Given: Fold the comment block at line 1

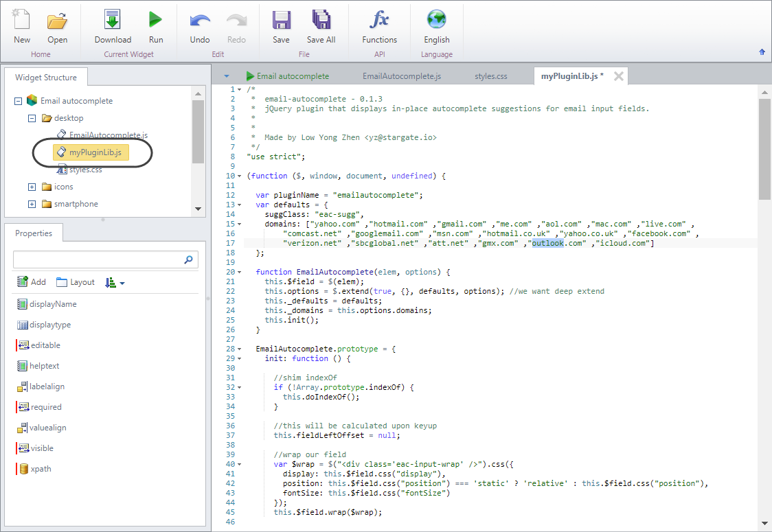Looking at the screenshot, I should coord(239,89).
